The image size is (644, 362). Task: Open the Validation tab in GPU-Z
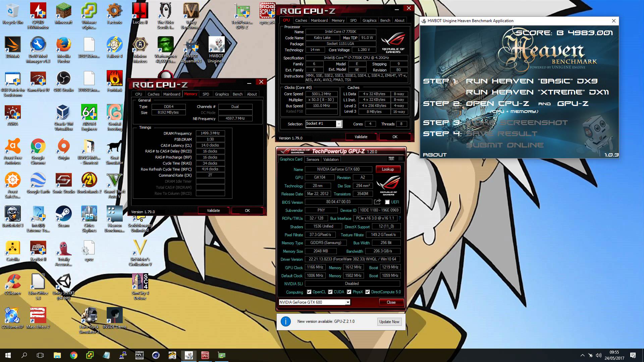click(x=331, y=160)
